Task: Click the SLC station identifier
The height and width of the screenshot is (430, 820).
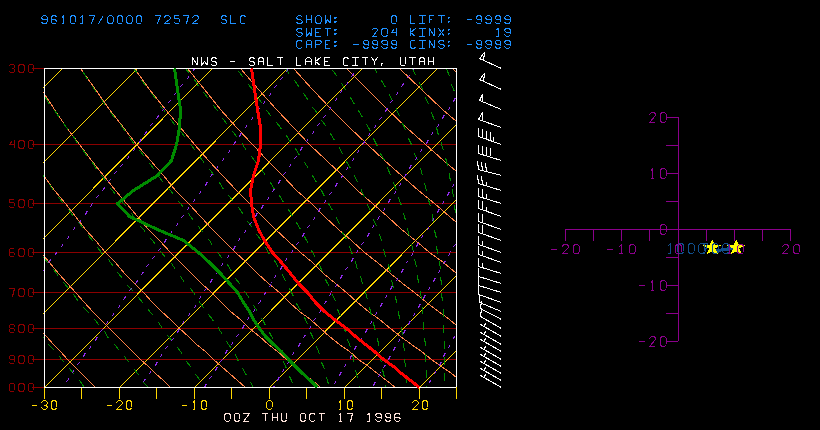Action: coord(233,20)
